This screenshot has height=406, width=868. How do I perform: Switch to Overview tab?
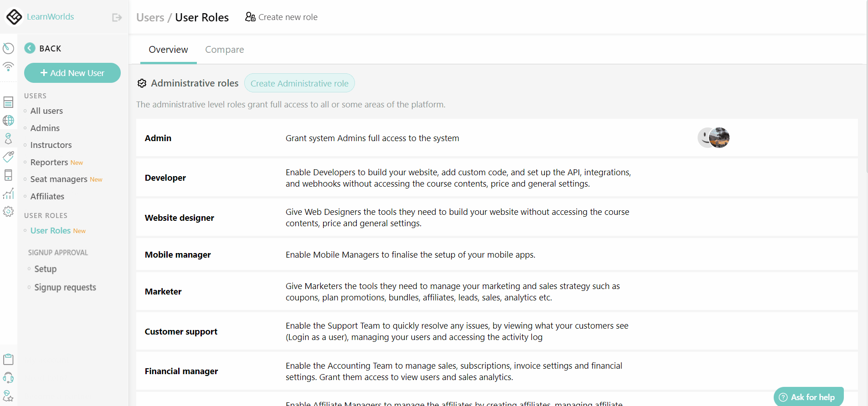[x=168, y=50]
